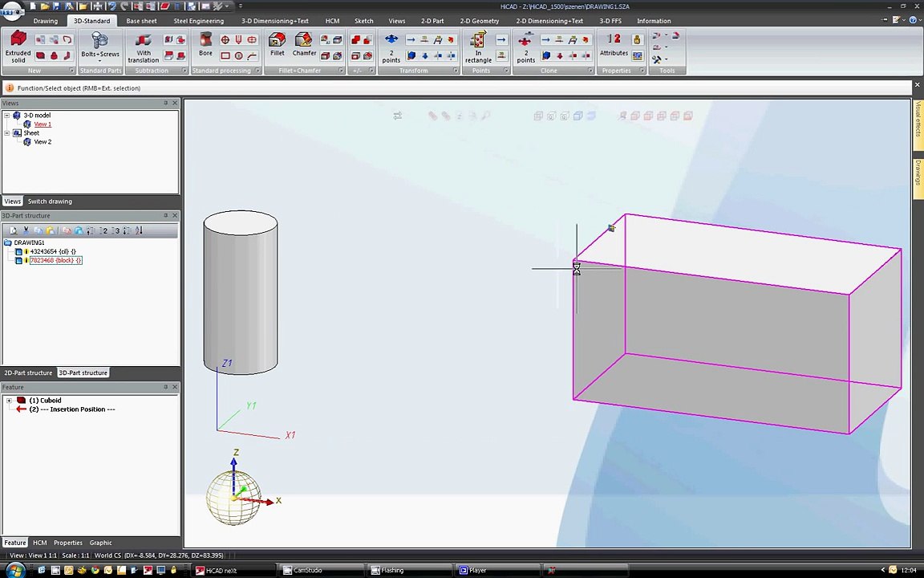Click the arrow icon in Points group
The width and height of the screenshot is (924, 578).
(x=500, y=39)
